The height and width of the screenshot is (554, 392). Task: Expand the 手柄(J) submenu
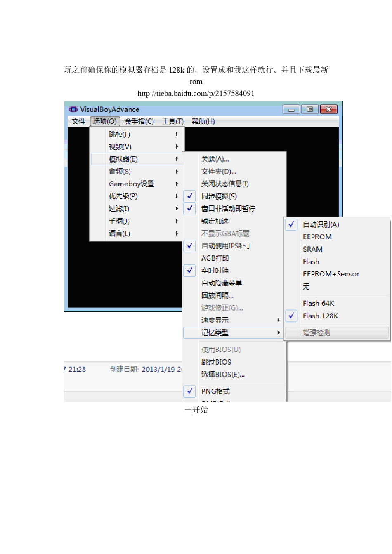137,221
